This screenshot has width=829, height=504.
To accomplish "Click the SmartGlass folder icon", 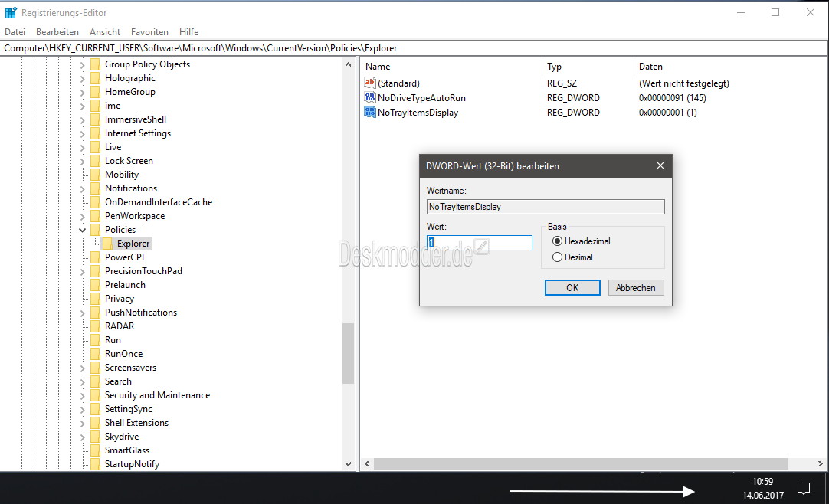I will [x=95, y=450].
